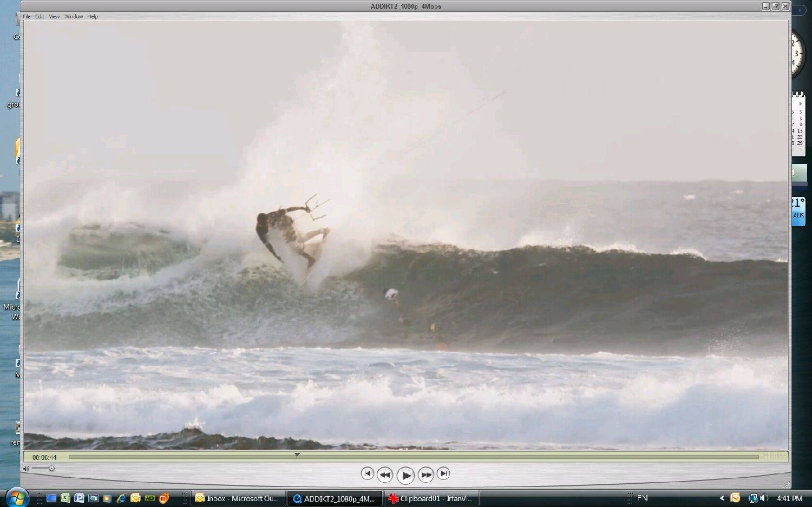Open the Edit menu
The image size is (812, 507).
pyautogui.click(x=40, y=17)
